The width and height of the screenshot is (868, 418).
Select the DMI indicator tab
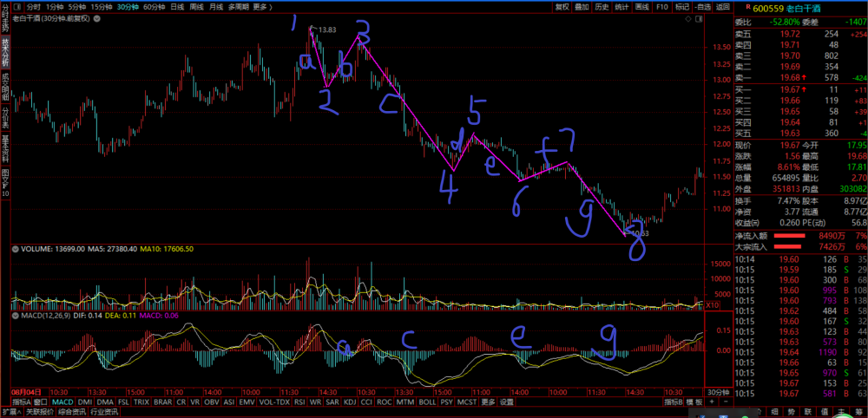pyautogui.click(x=85, y=402)
